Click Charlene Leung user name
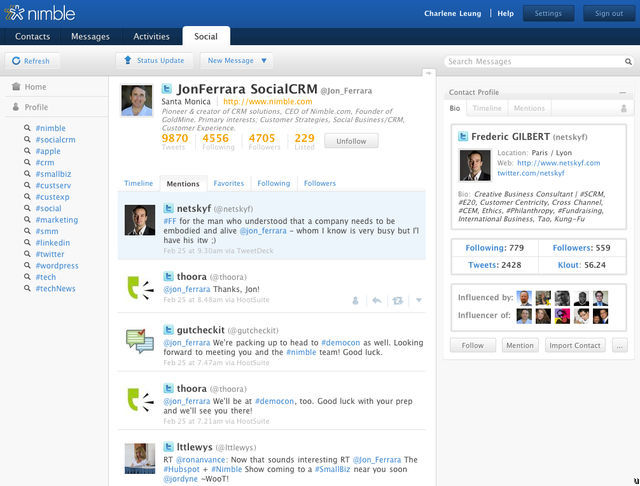The height and width of the screenshot is (486, 640). [453, 13]
